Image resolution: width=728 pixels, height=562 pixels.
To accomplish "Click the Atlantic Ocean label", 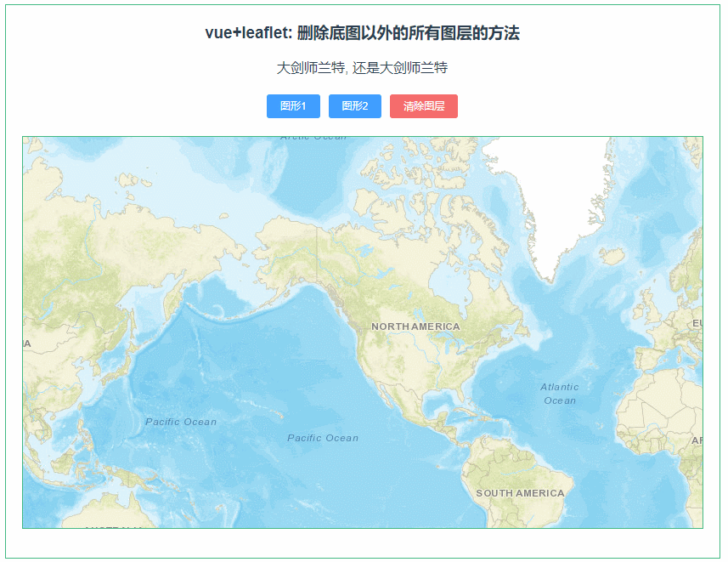I will (x=560, y=394).
